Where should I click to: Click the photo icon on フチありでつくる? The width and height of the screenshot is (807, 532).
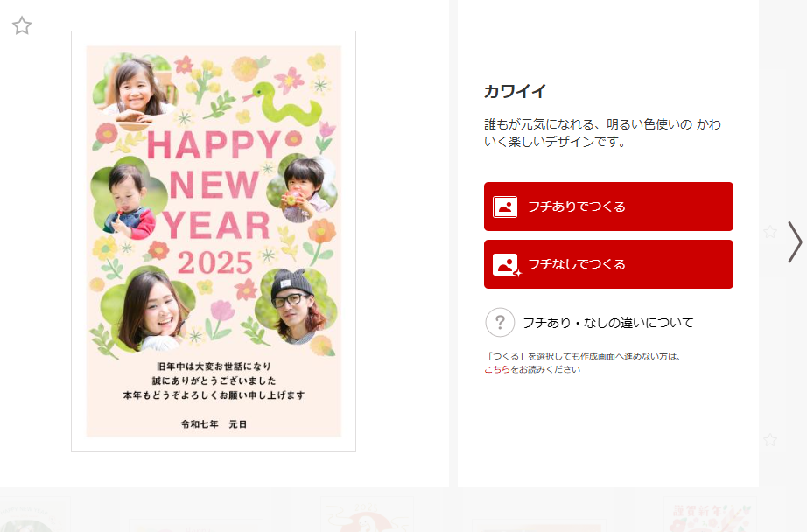pos(505,206)
